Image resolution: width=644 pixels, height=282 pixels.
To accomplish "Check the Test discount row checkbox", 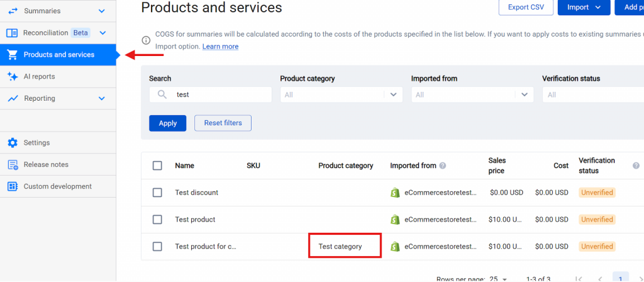I will 157,193.
